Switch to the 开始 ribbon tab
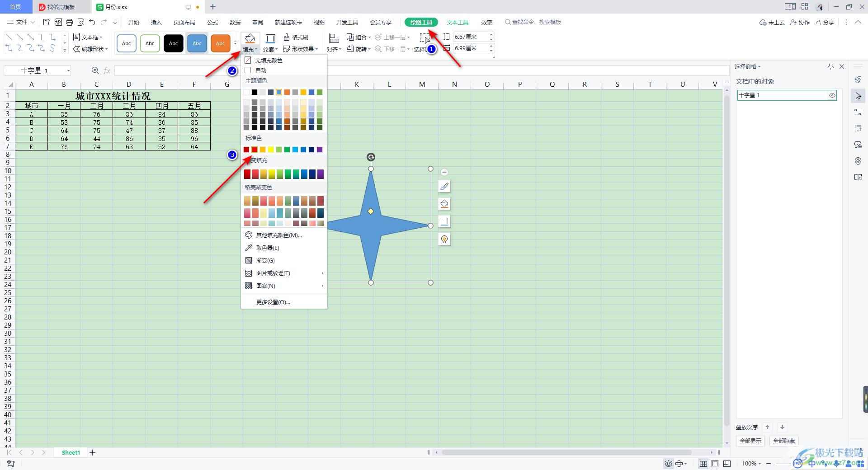The width and height of the screenshot is (868, 470). pos(134,22)
